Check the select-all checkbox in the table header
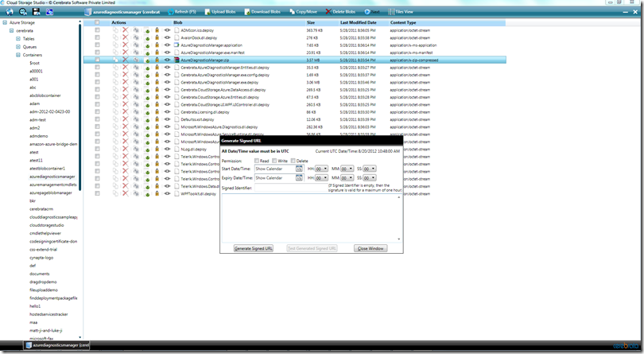 pos(97,22)
